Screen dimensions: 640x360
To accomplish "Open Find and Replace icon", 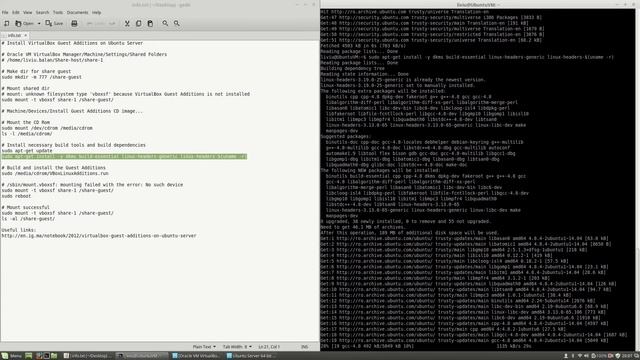I will point(177,24).
